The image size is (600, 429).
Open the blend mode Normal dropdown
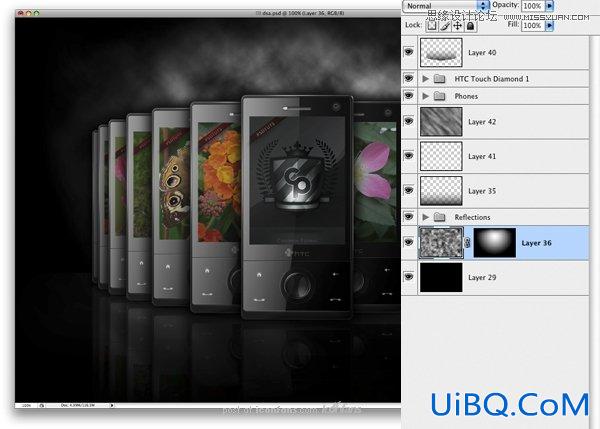[446, 6]
